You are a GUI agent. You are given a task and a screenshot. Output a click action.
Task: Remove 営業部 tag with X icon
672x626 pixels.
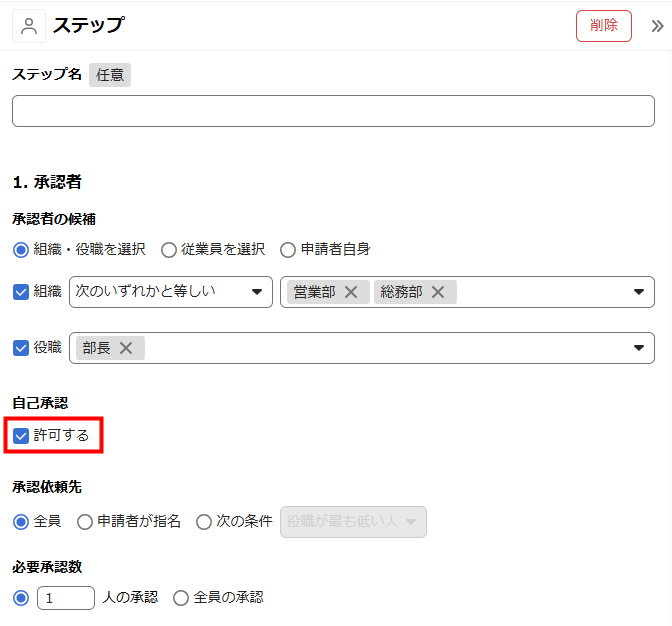351,292
